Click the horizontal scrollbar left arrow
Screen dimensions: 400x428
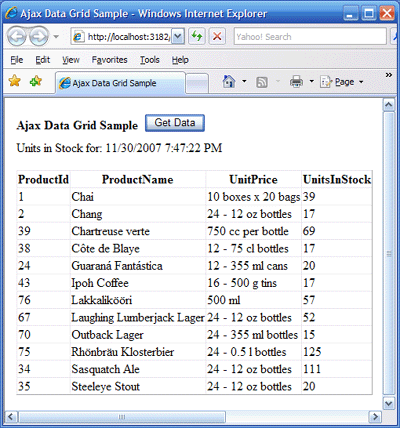point(11,417)
